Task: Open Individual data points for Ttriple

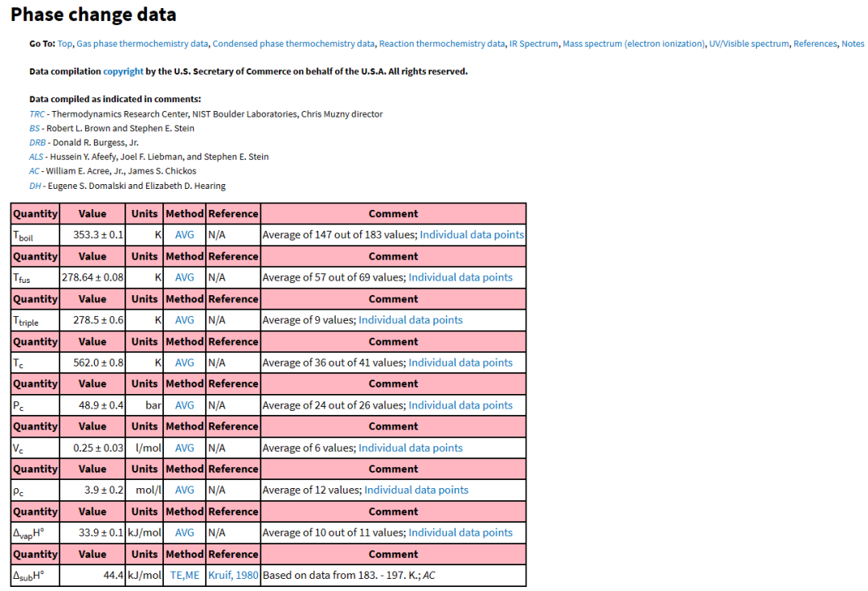Action: click(x=411, y=319)
